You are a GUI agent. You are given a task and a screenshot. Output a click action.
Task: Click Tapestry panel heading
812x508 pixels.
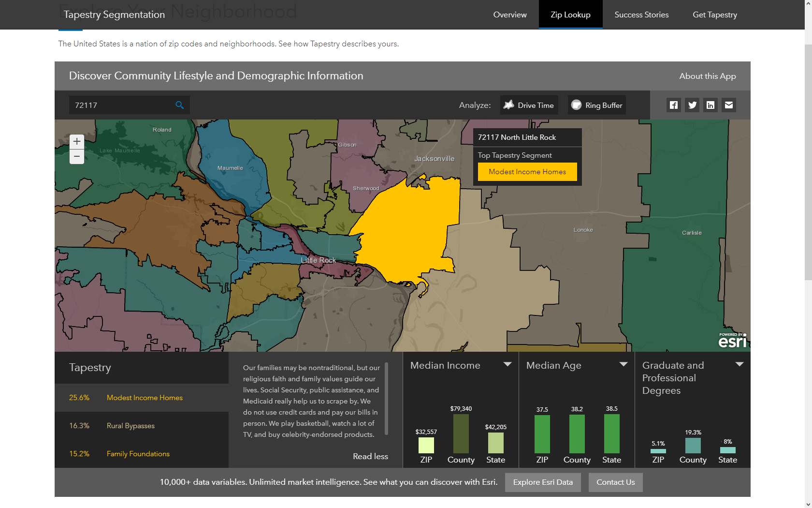[90, 368]
